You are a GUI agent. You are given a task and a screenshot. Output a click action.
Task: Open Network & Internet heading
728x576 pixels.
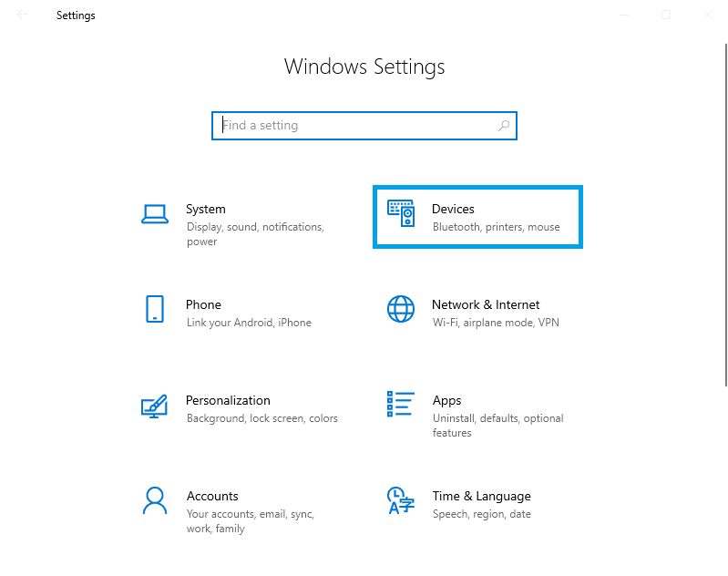tap(486, 304)
